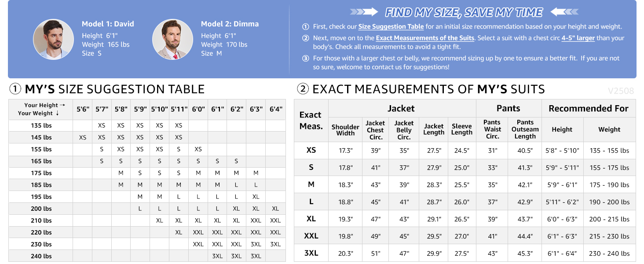Click the circled 1 before the Size Suggestion Table heading
The image size is (644, 264).
15,89
